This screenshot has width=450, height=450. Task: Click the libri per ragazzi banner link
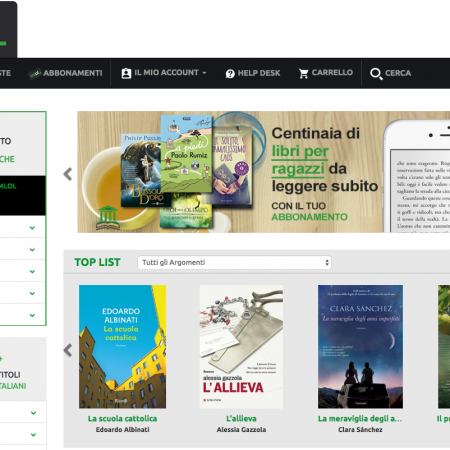click(x=300, y=160)
